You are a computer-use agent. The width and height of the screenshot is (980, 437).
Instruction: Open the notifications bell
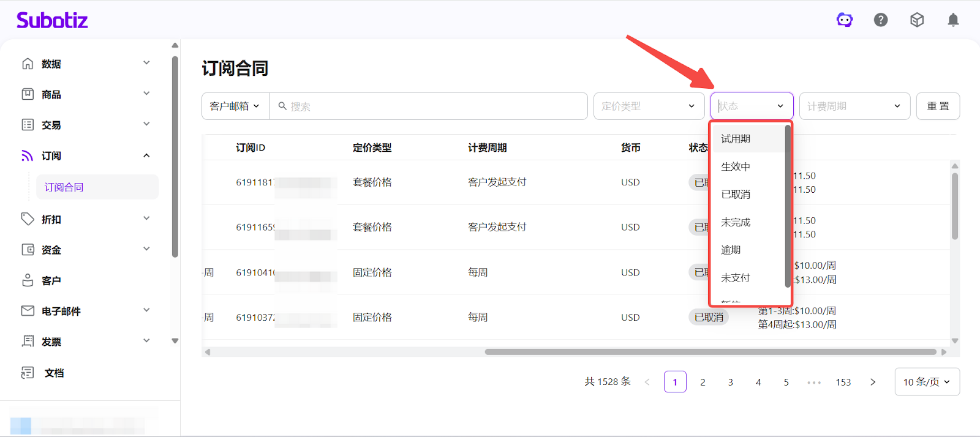(953, 20)
